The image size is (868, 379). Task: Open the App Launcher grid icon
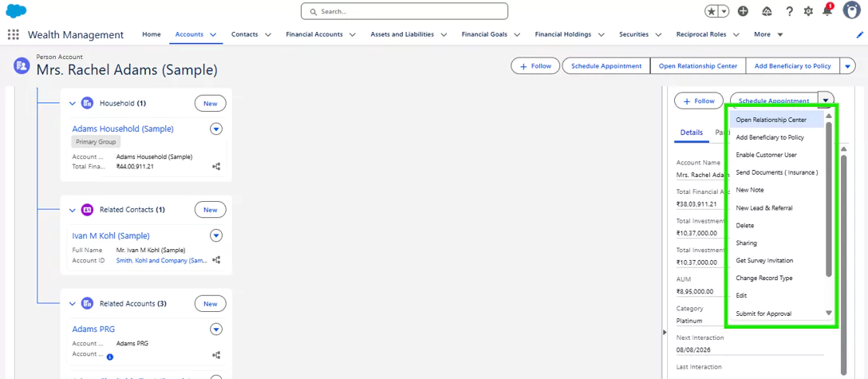click(x=13, y=34)
